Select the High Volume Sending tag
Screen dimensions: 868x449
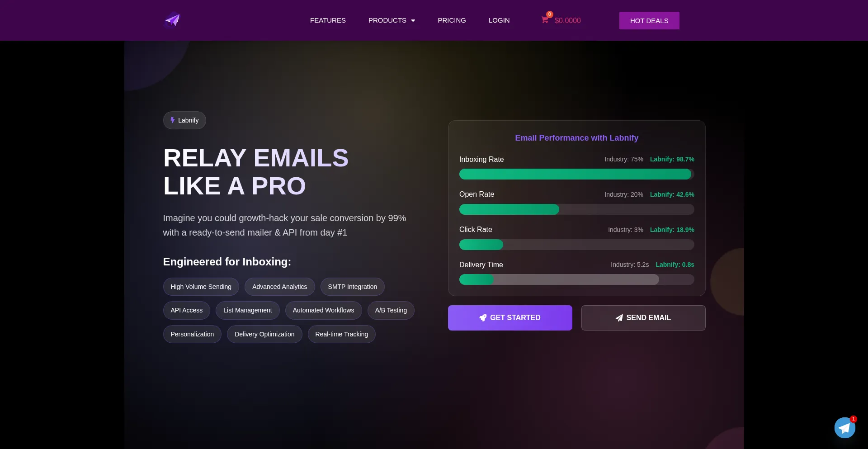201,287
